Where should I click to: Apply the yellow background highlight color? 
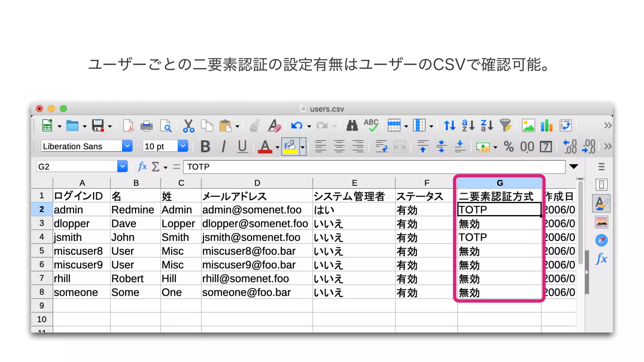tap(290, 147)
